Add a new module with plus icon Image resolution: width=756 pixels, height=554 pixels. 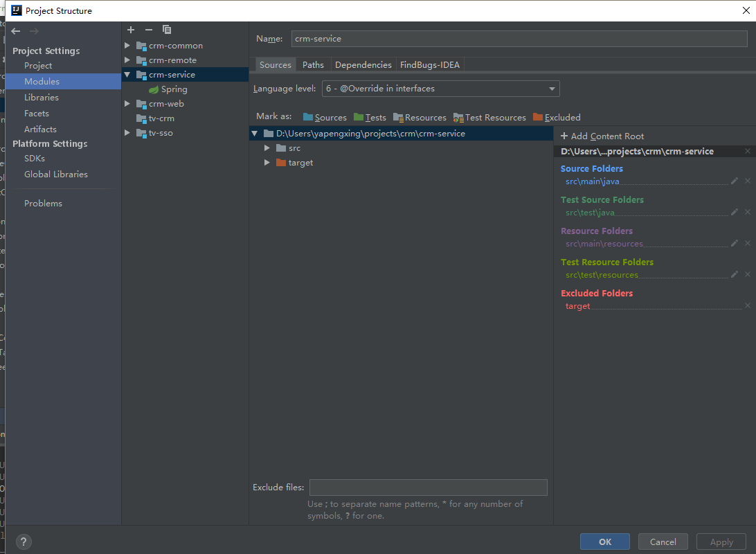click(131, 30)
